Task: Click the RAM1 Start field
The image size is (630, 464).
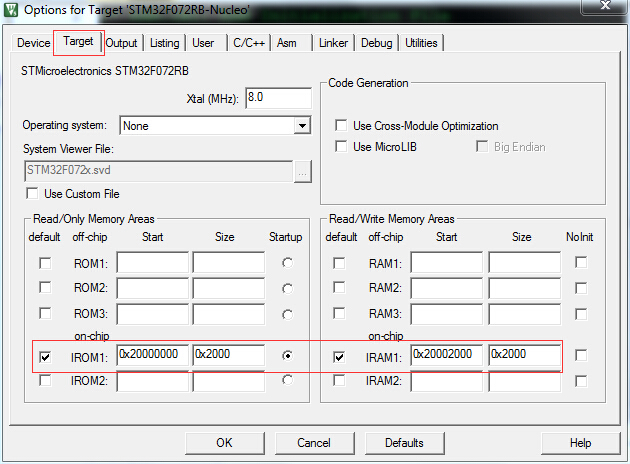Action: click(x=446, y=262)
